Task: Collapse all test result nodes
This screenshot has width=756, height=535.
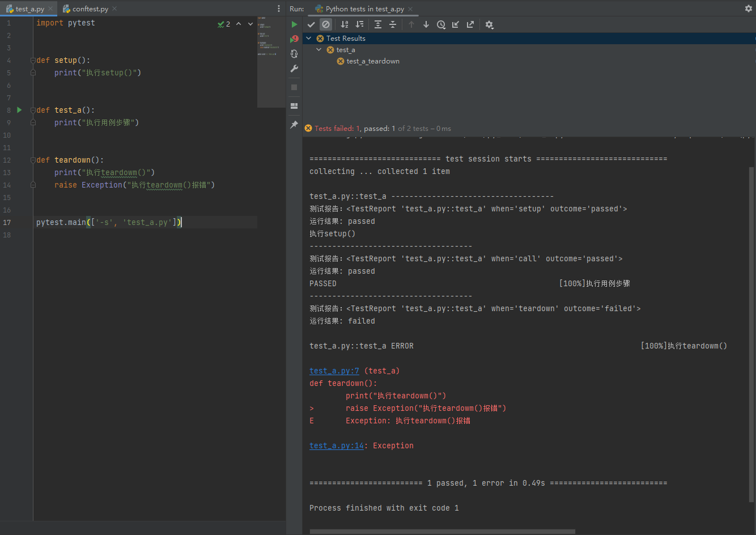Action: tap(393, 24)
